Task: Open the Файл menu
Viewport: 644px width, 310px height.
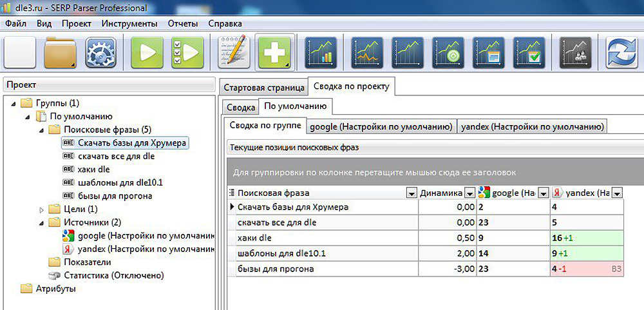Action: tap(16, 23)
